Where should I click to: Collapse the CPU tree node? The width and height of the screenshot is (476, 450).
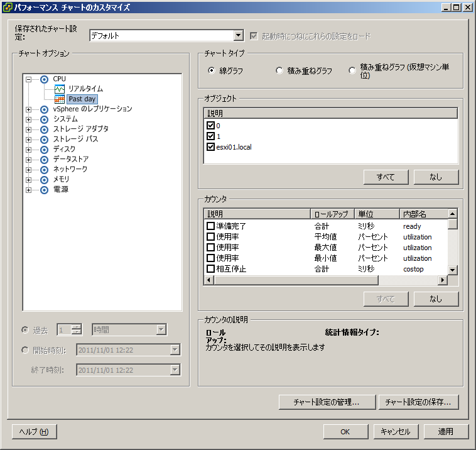29,79
